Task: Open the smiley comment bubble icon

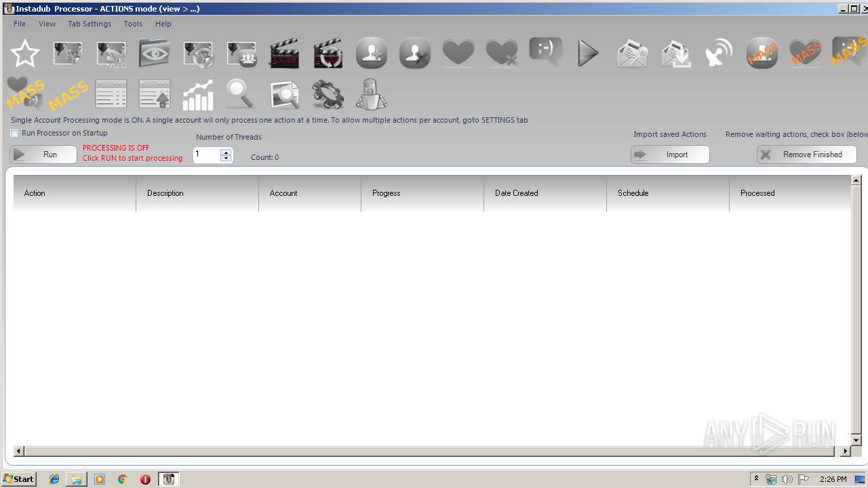Action: [546, 52]
